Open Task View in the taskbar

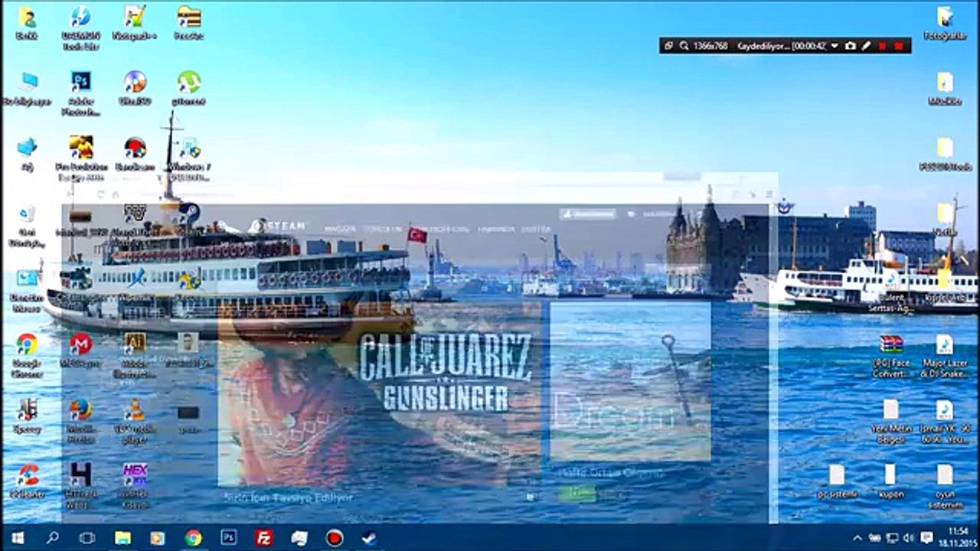pos(87,537)
